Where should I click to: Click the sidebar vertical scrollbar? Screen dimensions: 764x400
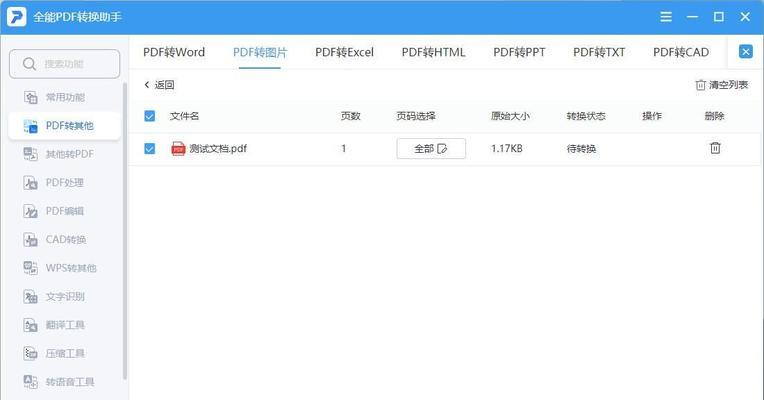(x=125, y=231)
